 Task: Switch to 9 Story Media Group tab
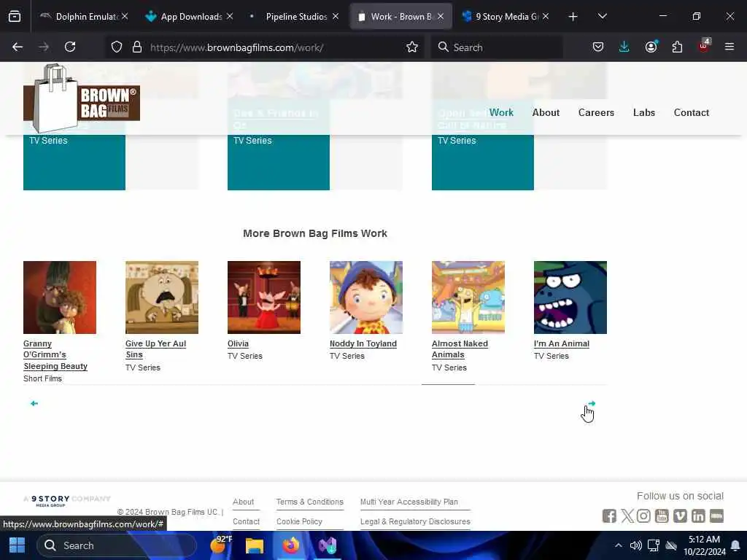coord(505,17)
